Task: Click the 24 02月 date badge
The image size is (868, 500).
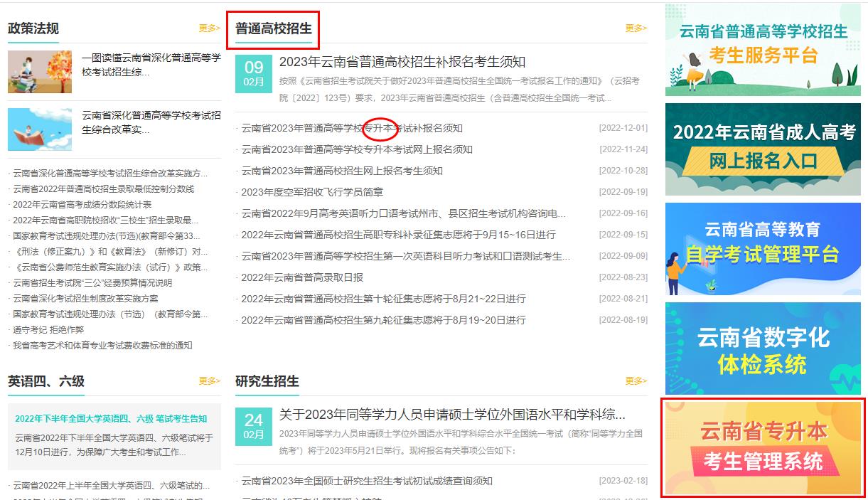Action: coord(254,426)
